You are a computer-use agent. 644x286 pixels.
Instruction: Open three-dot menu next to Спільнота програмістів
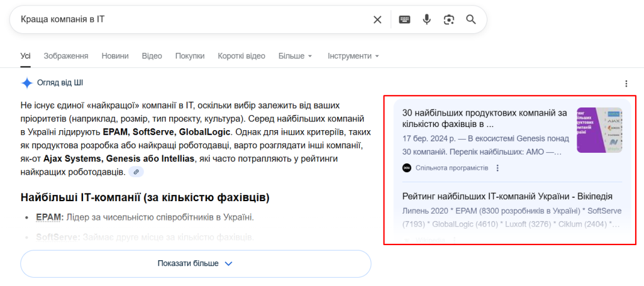(x=497, y=168)
